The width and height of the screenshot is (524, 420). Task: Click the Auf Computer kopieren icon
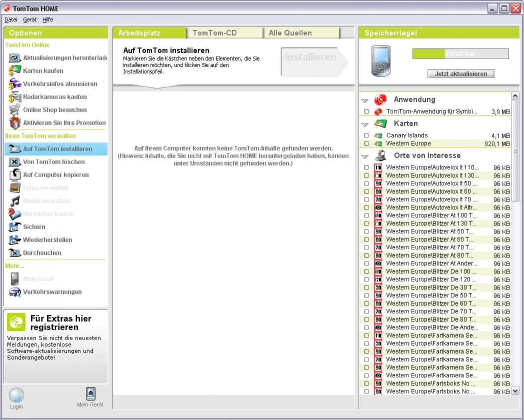tap(15, 175)
